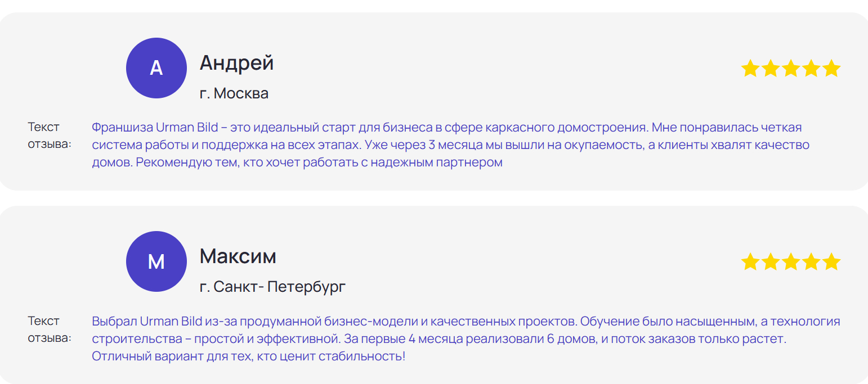This screenshot has width=868, height=384.
Task: Click the city label г. Санкт- Петербург
Action: 272,287
